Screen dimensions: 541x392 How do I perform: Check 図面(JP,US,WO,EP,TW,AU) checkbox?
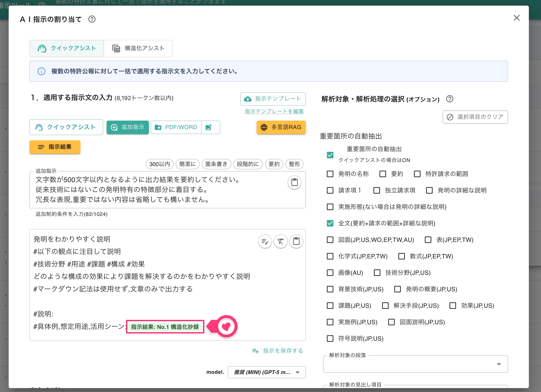(330, 240)
